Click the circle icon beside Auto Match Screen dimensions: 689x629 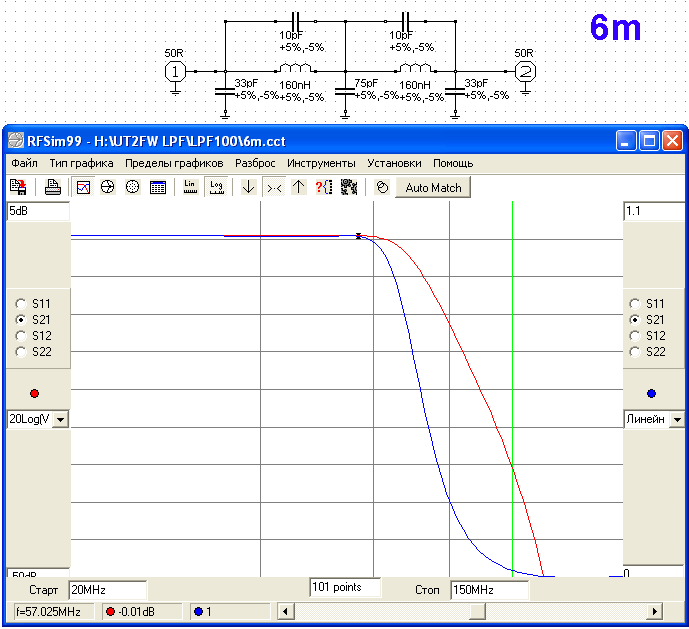click(382, 187)
